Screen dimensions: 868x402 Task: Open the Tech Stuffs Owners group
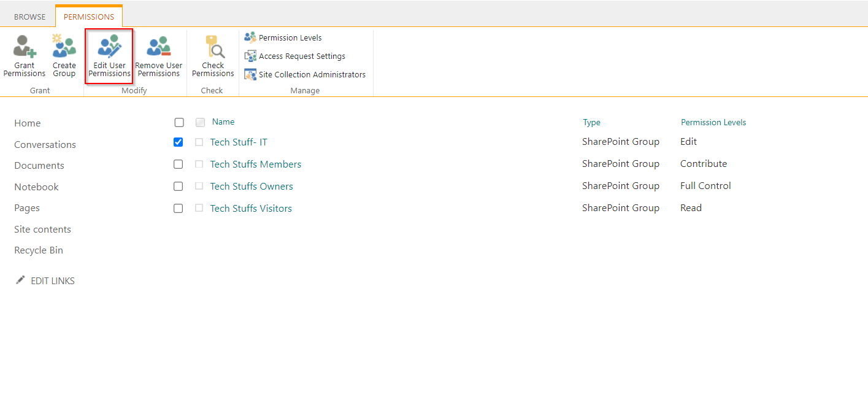point(252,186)
